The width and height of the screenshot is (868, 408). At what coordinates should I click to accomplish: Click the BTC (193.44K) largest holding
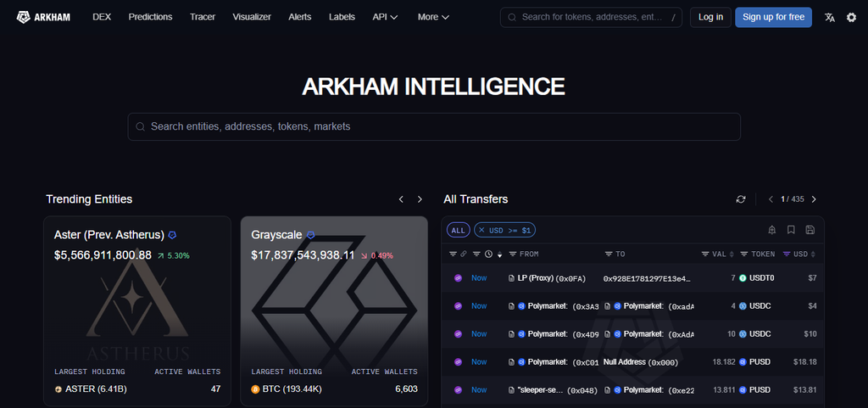287,389
